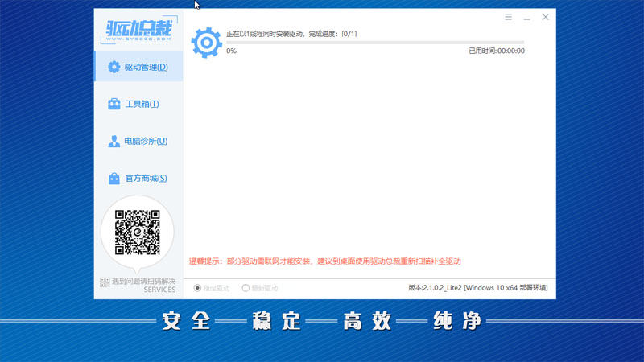
Task: Open the hamburger menu icon in title bar
Action: 509,17
